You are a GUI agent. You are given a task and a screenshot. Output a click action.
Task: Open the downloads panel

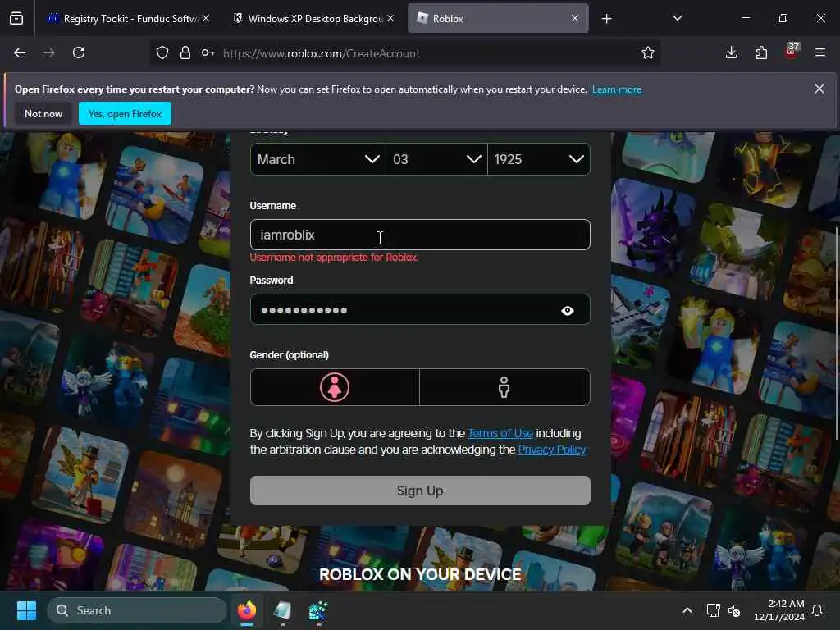click(731, 53)
